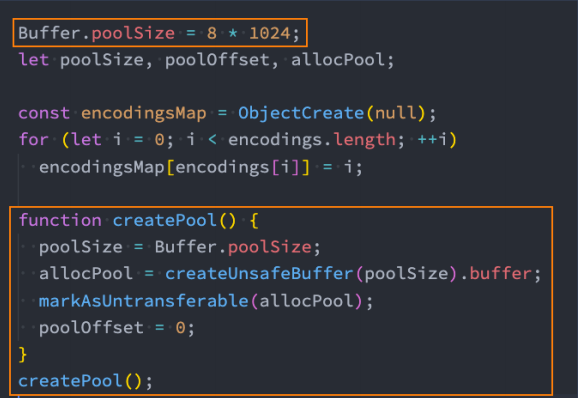Click poolOffset = 0 assignment line
Viewport: 578px width, 398px height.
(116, 328)
